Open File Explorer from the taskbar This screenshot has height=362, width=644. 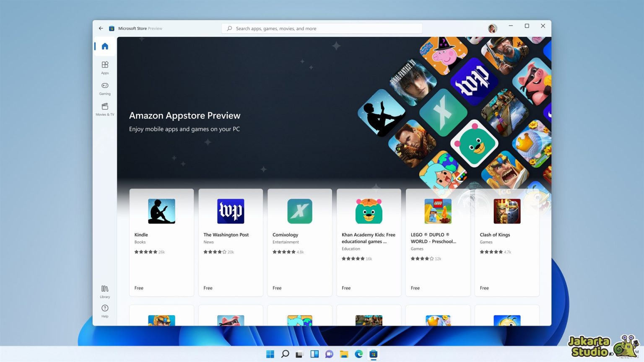pyautogui.click(x=344, y=354)
